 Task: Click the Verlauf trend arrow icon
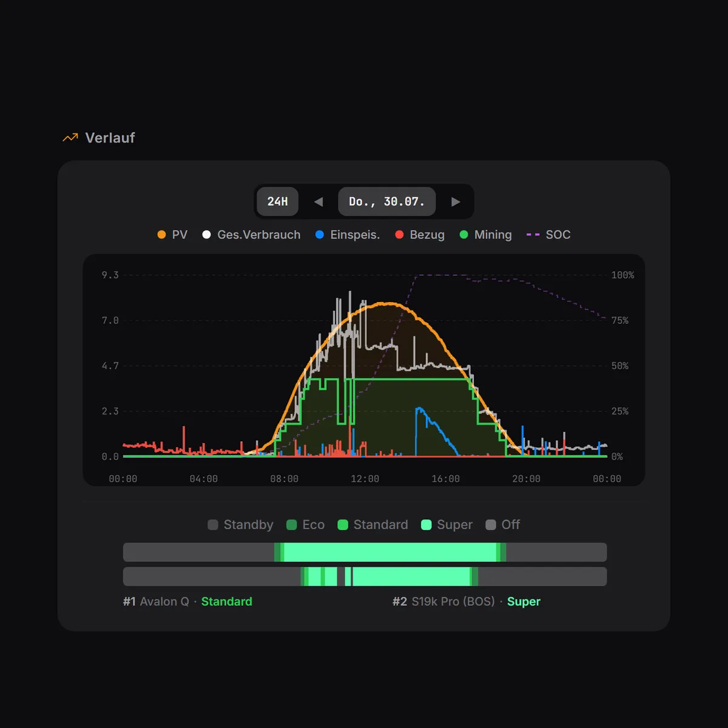pos(70,138)
